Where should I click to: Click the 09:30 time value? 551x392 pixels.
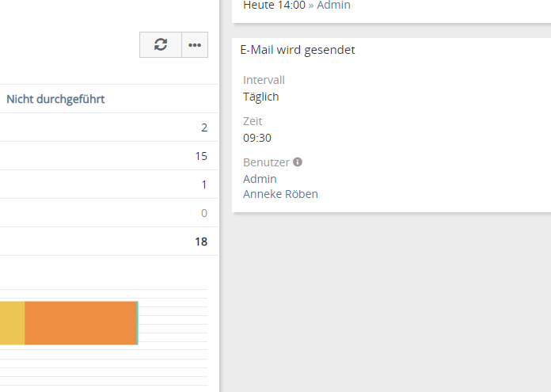point(256,138)
